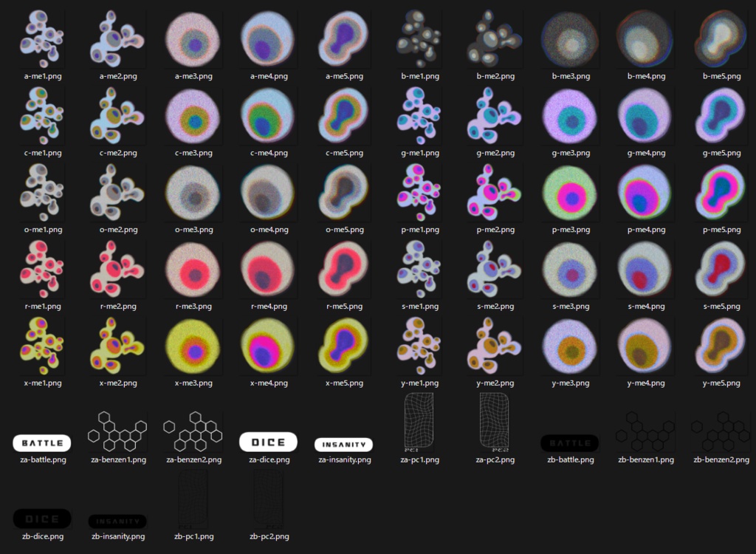756x554 pixels.
Task: Select the s-me2.png thumbnail
Action: click(x=495, y=270)
